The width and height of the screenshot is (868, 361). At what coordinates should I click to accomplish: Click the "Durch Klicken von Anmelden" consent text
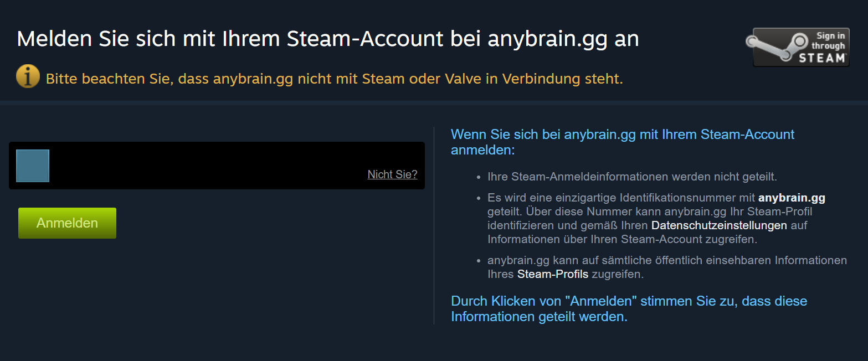click(629, 309)
